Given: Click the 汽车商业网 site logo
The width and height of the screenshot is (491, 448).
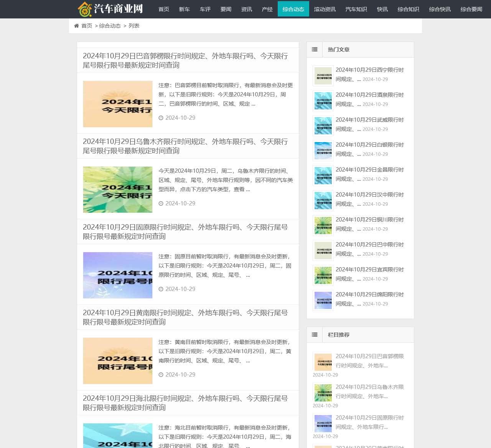Looking at the screenshot, I should pyautogui.click(x=110, y=9).
